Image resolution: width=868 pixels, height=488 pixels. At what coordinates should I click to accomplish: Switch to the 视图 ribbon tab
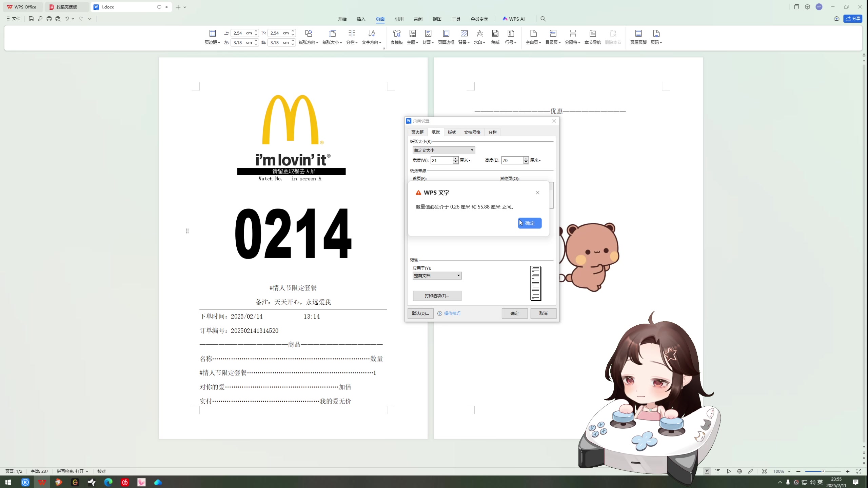(437, 19)
